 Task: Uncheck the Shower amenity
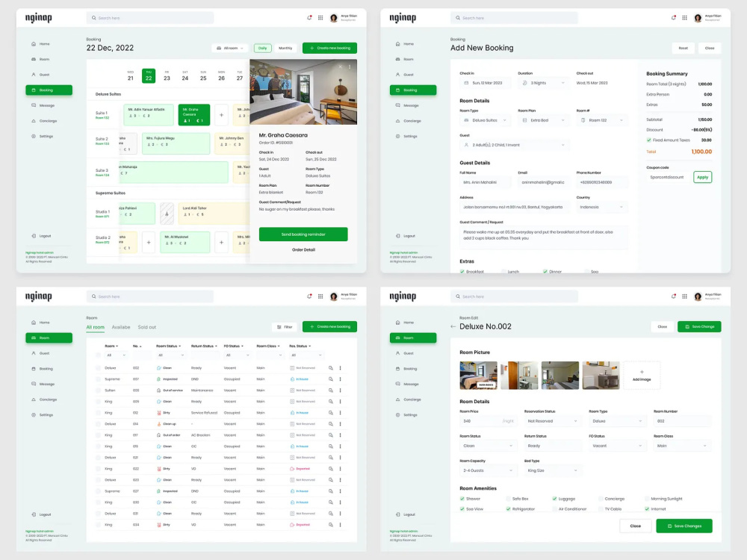pyautogui.click(x=462, y=499)
